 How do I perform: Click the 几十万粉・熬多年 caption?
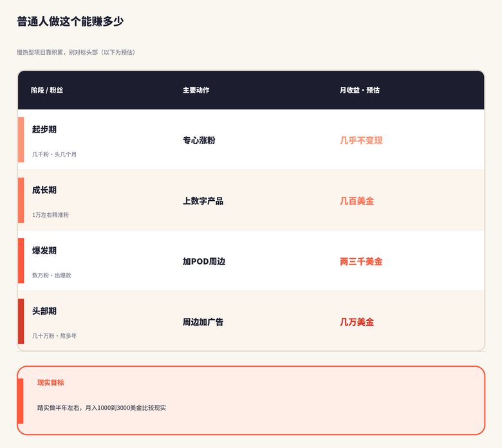point(54,336)
